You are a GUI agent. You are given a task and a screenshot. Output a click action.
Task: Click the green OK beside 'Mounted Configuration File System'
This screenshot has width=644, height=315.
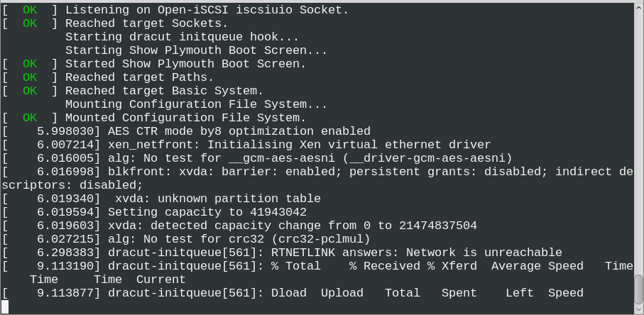tap(30, 118)
